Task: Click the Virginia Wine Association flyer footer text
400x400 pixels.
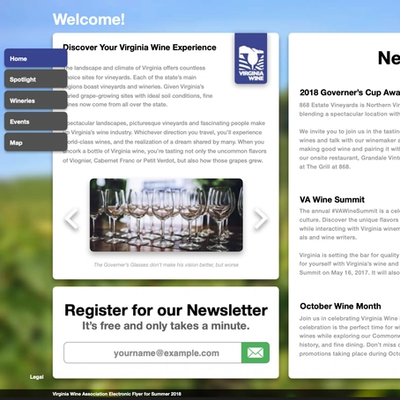Action: coord(117,394)
